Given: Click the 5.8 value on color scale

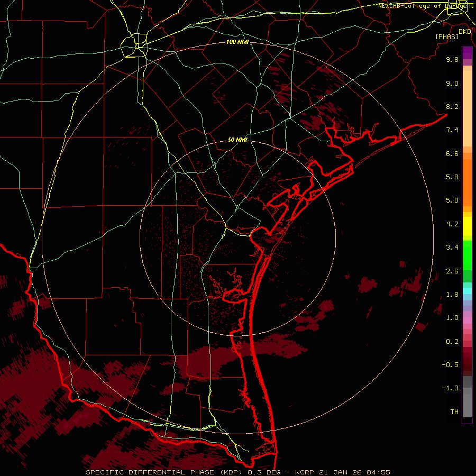Looking at the screenshot, I should pos(452,177).
